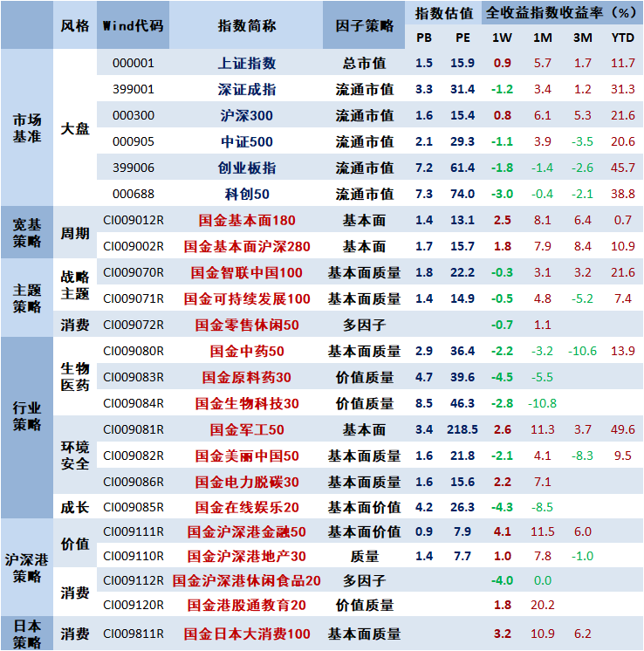Click the 行业策略 category cell
644x651 pixels.
coord(27,416)
